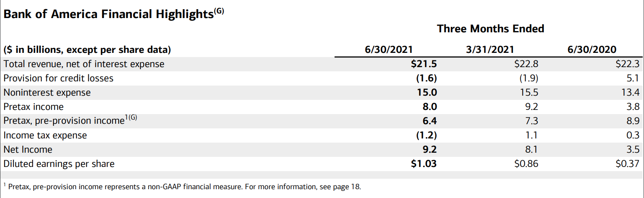
Task: Click the Diluted earnings per share label
Action: (x=59, y=164)
